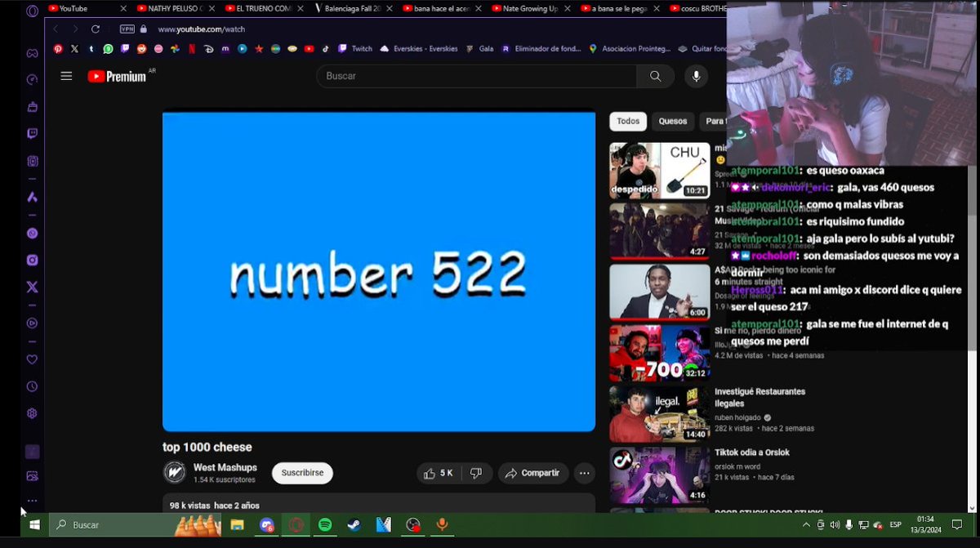Click the TikTok bookmark icon

[326, 49]
